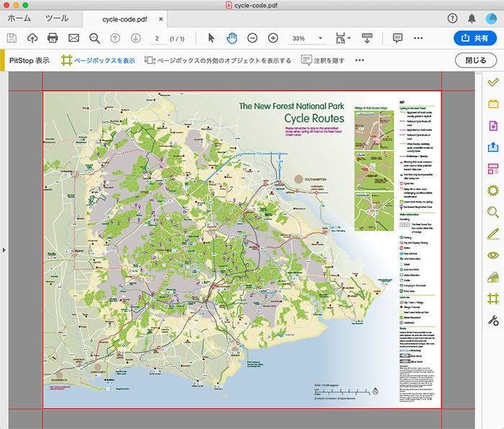Toggle ページボックスを表示 option
Image resolution: width=504 pixels, height=429 pixels.
tap(98, 60)
